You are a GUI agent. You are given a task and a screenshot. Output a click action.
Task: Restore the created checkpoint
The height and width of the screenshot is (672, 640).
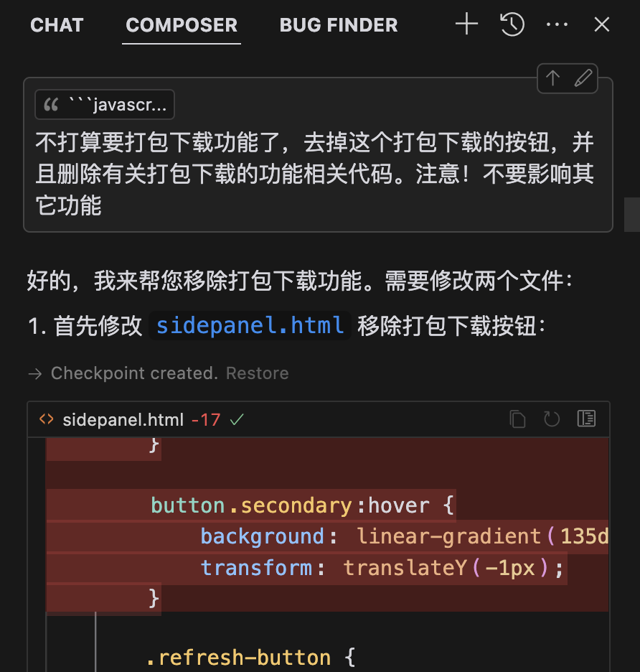click(x=257, y=373)
